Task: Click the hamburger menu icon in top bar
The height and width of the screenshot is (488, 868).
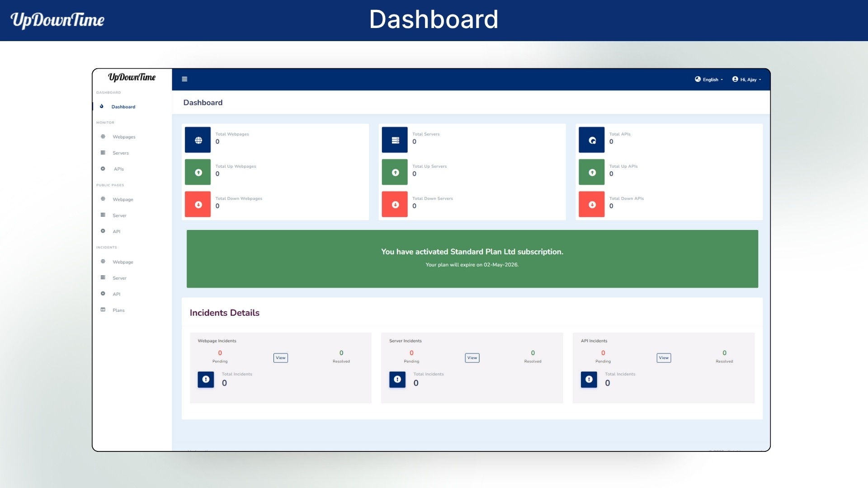Action: [184, 79]
